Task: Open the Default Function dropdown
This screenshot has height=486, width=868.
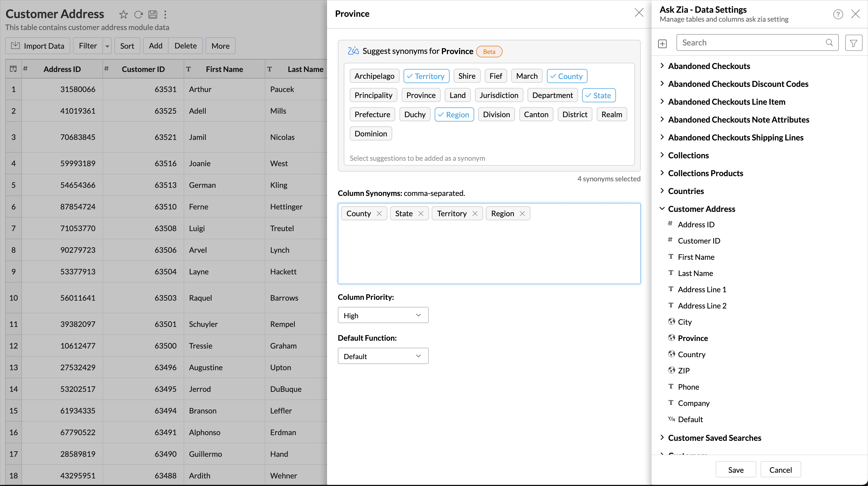Action: point(383,356)
